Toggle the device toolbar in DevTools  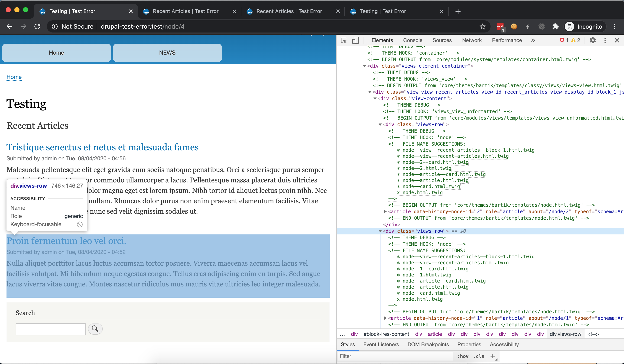(355, 40)
